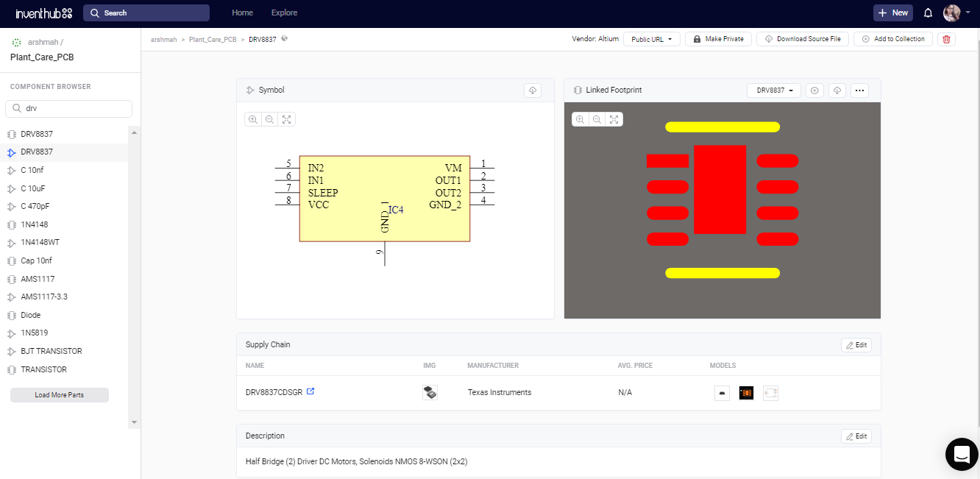Click the orange footprint model icon under Models
The width and height of the screenshot is (980, 479).
(747, 393)
